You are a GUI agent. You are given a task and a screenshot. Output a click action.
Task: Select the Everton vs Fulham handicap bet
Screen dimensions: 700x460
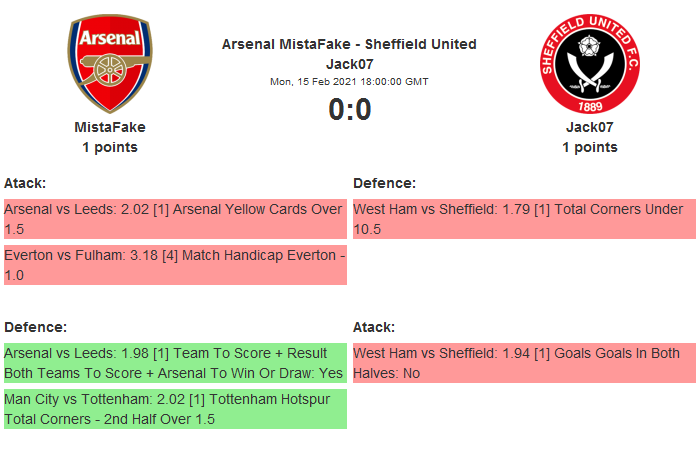pos(174,265)
